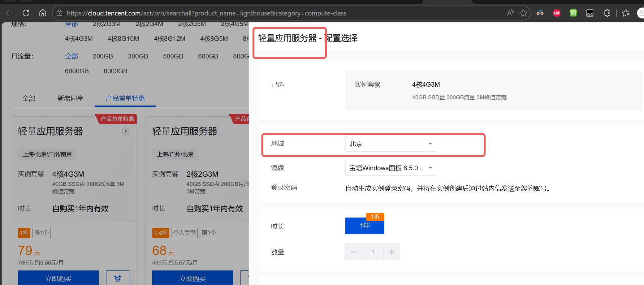This screenshot has height=285, width=644.
Task: Open the favorites list icon
Action: tap(626, 13)
